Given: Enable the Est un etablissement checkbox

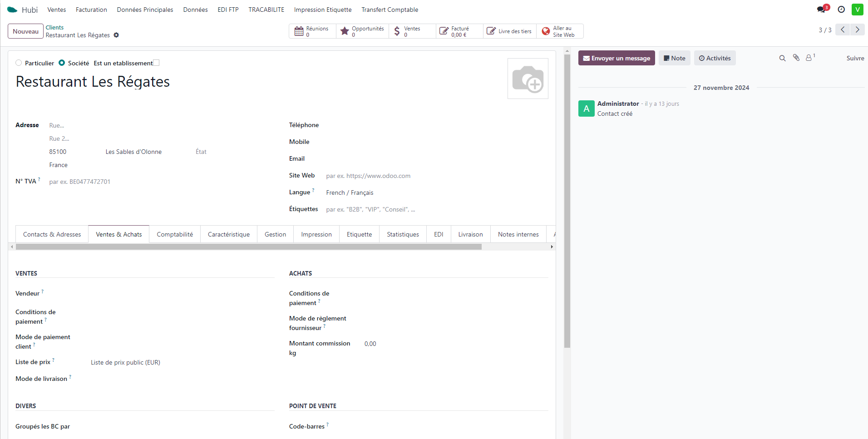Looking at the screenshot, I should tap(156, 63).
